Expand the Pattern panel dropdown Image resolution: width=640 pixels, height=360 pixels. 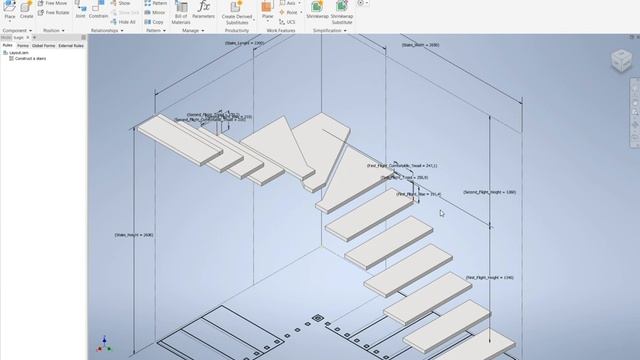click(x=164, y=31)
